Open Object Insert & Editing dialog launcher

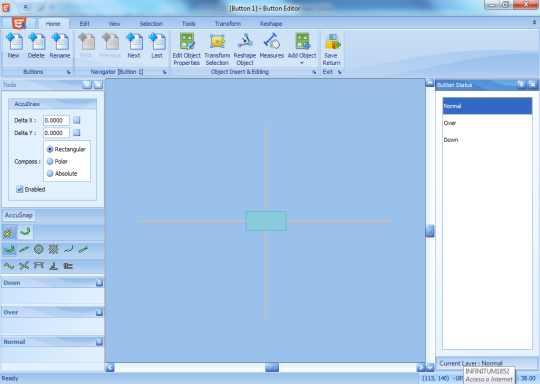pos(314,72)
